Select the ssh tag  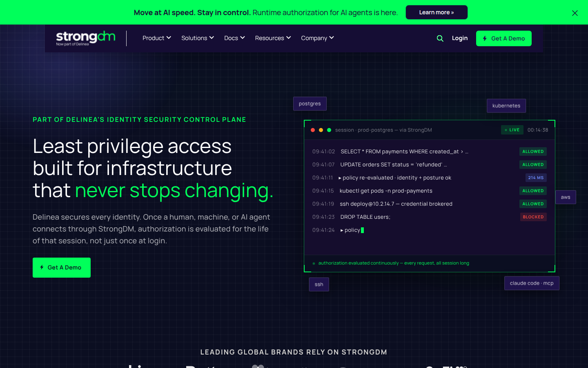[x=319, y=284]
